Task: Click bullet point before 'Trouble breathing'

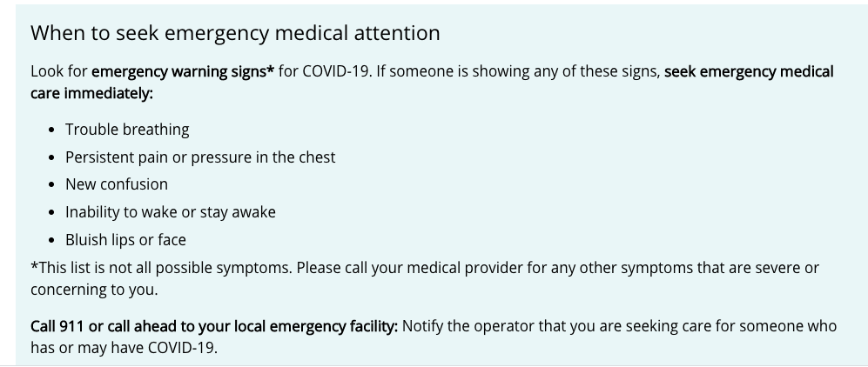Action: click(x=52, y=130)
